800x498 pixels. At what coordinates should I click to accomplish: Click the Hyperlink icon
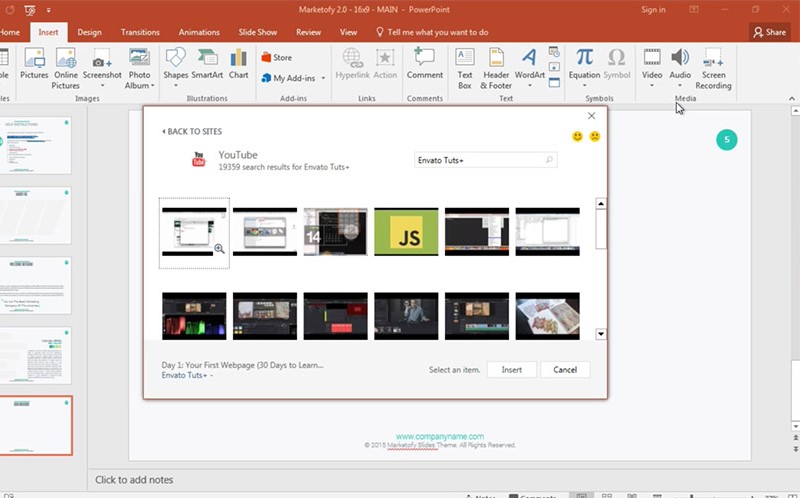pos(353,58)
